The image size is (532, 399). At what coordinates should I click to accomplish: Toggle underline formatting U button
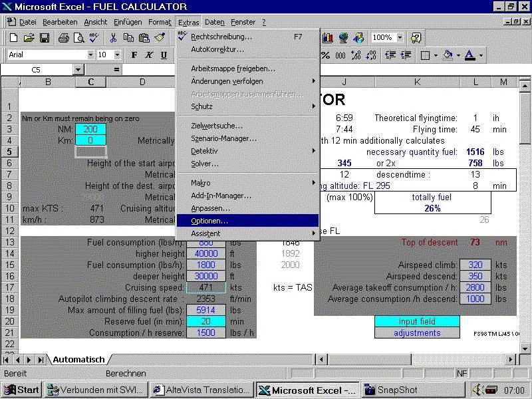click(164, 55)
